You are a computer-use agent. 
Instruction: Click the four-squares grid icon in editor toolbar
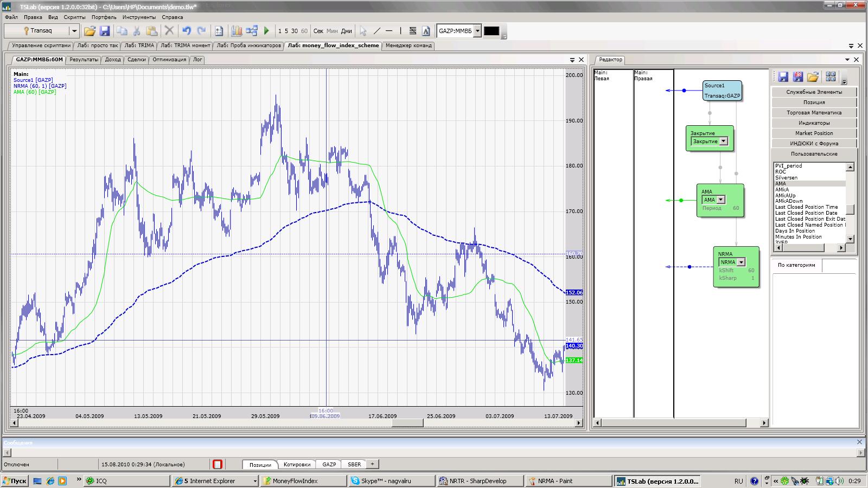830,77
